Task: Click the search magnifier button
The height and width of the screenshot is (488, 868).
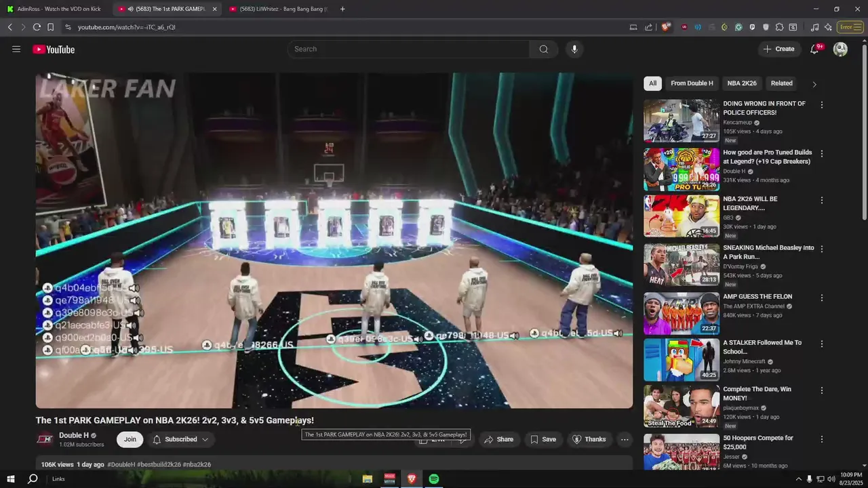Action: (544, 49)
